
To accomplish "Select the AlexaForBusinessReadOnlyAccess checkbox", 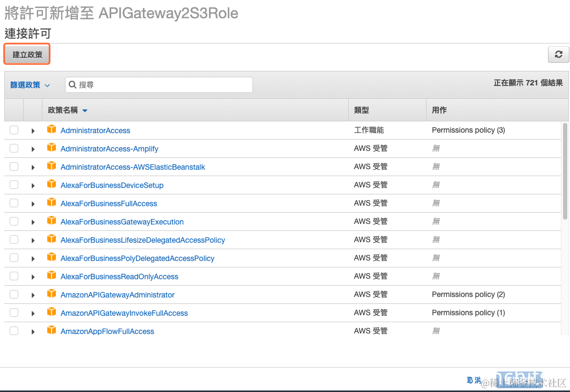I will coord(14,276).
